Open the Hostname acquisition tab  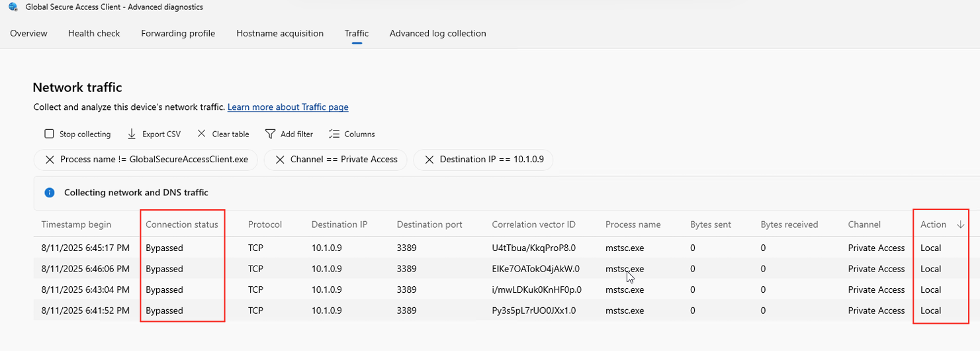click(x=280, y=33)
